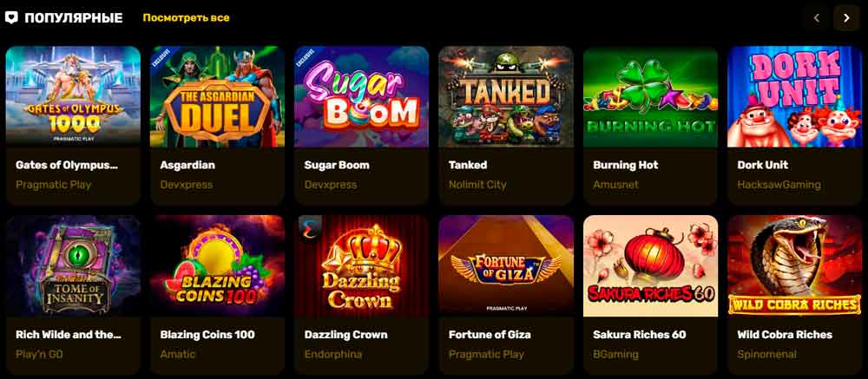Click the 'Dazzling Crown' title text
The image size is (868, 379).
click(346, 335)
